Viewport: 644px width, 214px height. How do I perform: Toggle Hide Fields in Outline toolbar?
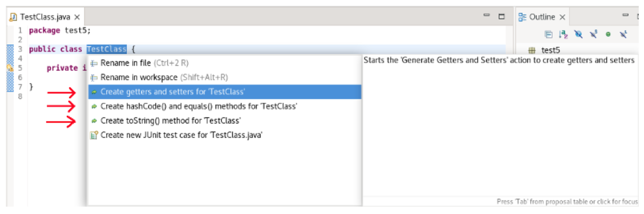point(579,34)
